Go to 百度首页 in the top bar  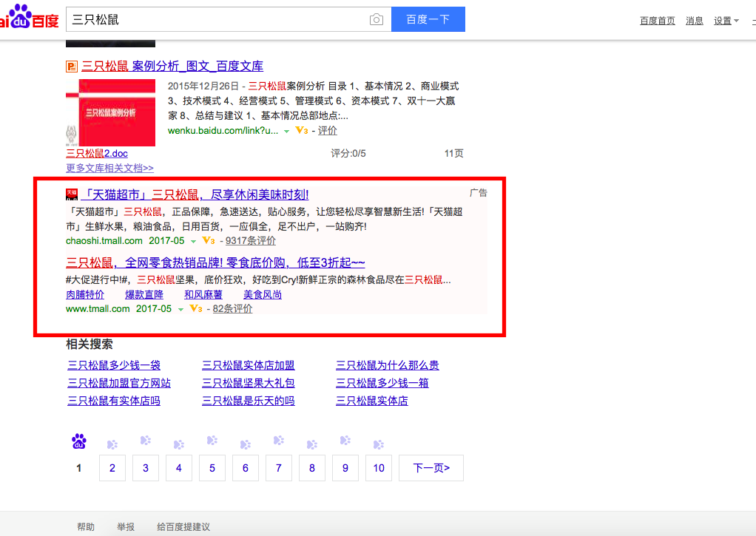point(657,21)
